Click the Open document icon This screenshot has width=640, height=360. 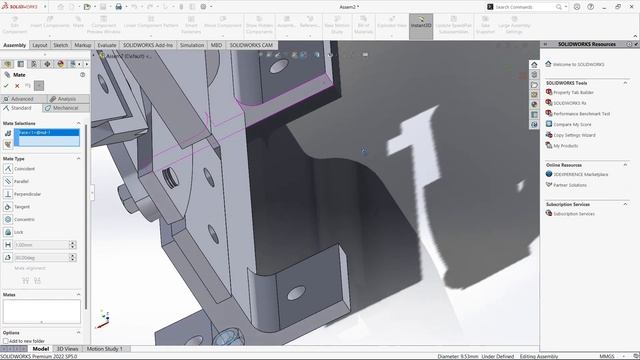pyautogui.click(x=87, y=7)
